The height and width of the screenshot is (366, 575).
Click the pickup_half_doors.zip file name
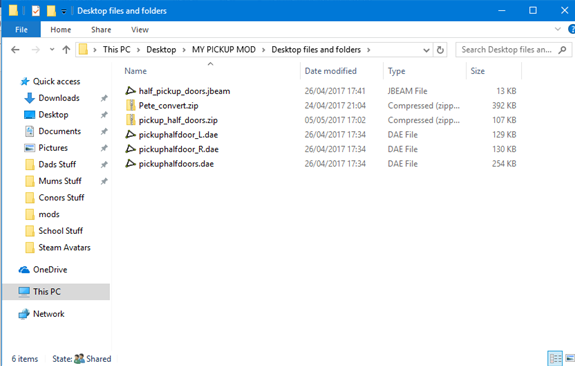pos(178,120)
